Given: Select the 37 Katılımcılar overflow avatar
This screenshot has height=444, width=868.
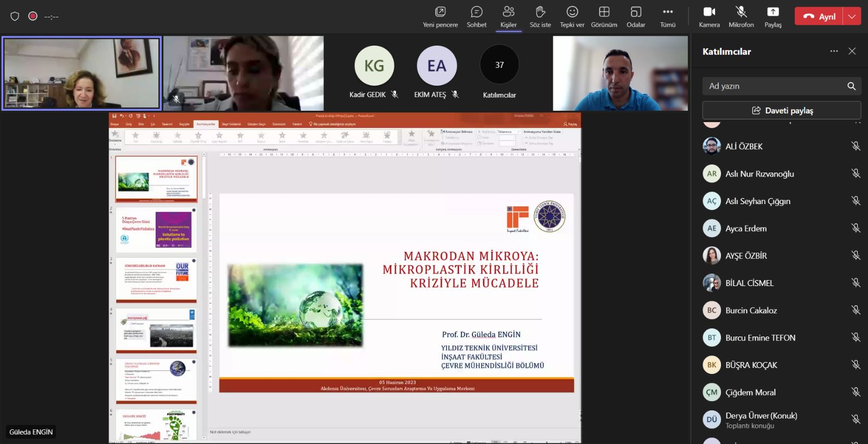Looking at the screenshot, I should (x=499, y=66).
